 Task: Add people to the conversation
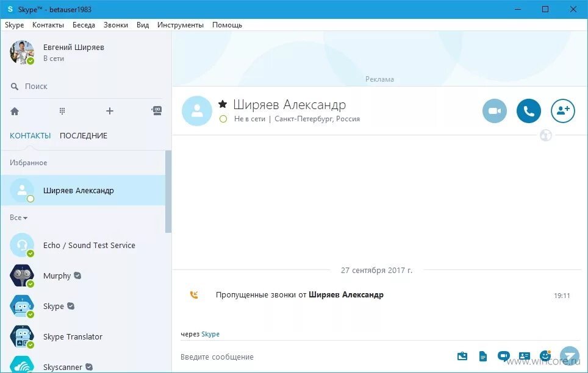(x=563, y=111)
